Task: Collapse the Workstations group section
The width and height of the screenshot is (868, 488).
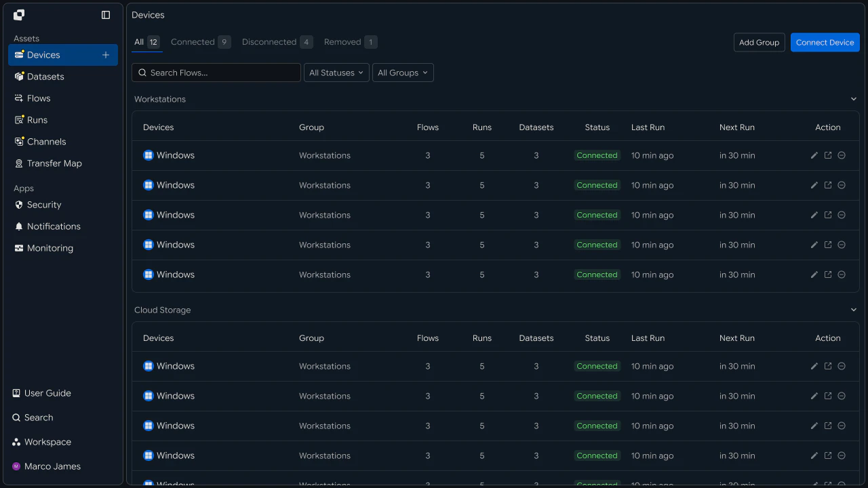Action: tap(854, 99)
